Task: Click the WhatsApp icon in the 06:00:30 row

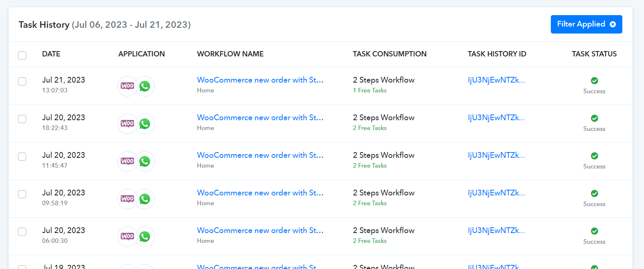Action: click(x=145, y=237)
